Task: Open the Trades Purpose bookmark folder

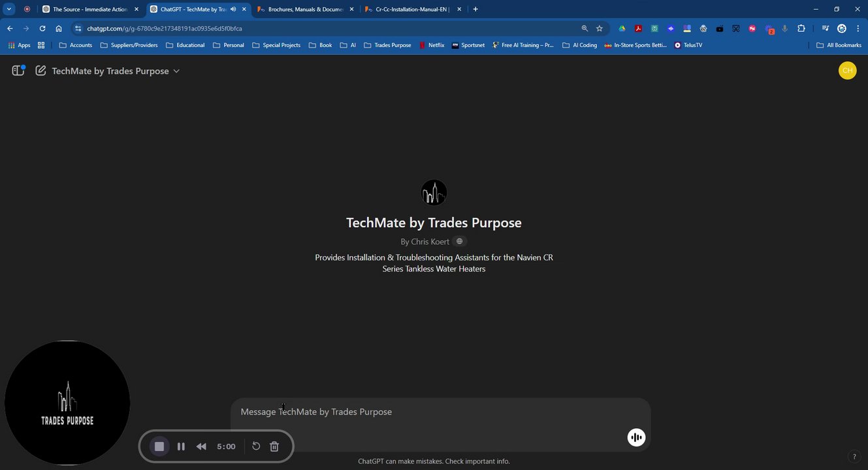Action: click(x=387, y=45)
